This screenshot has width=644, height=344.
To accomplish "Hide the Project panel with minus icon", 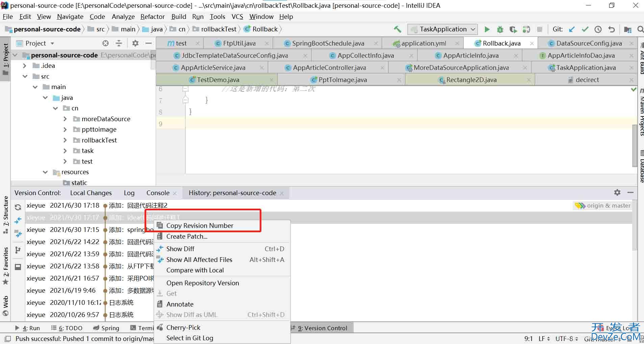I will tap(148, 43).
